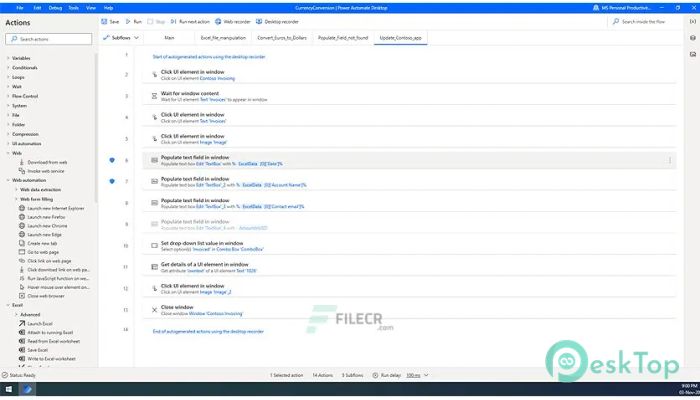Open the Windows Start menu

point(8,389)
